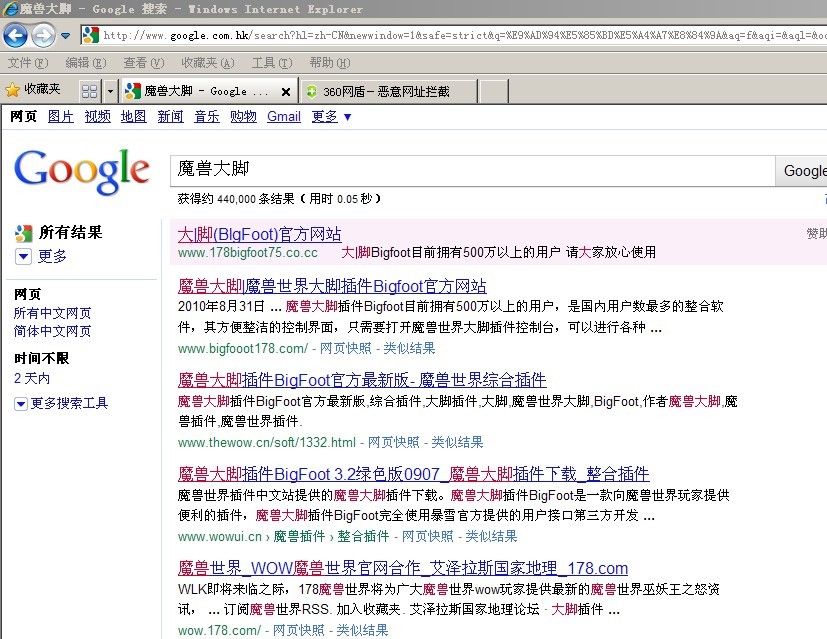Select 所有中文网页 filter
The width and height of the screenshot is (827, 639).
point(52,313)
